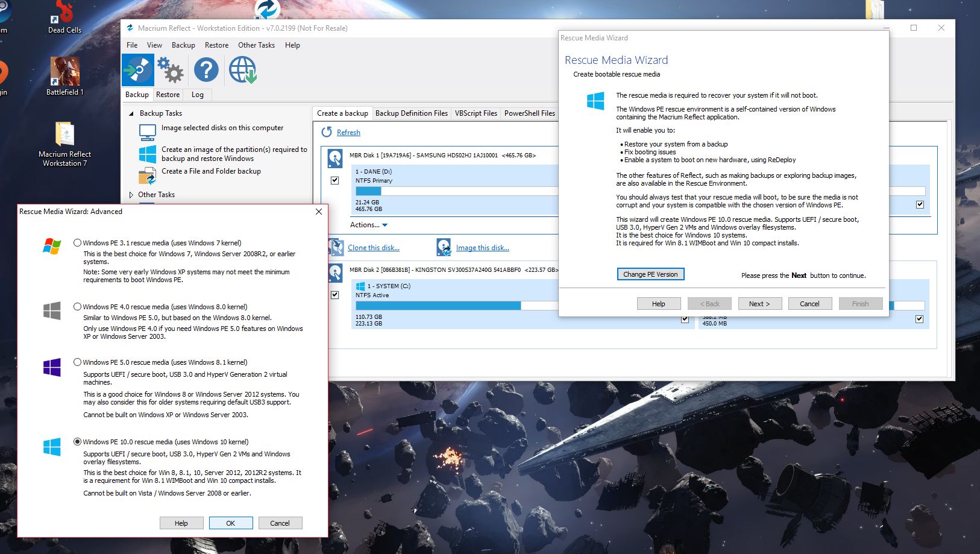Viewport: 980px width, 554px height.
Task: Toggle the DANE (D:) partition checkbox
Action: 920,204
